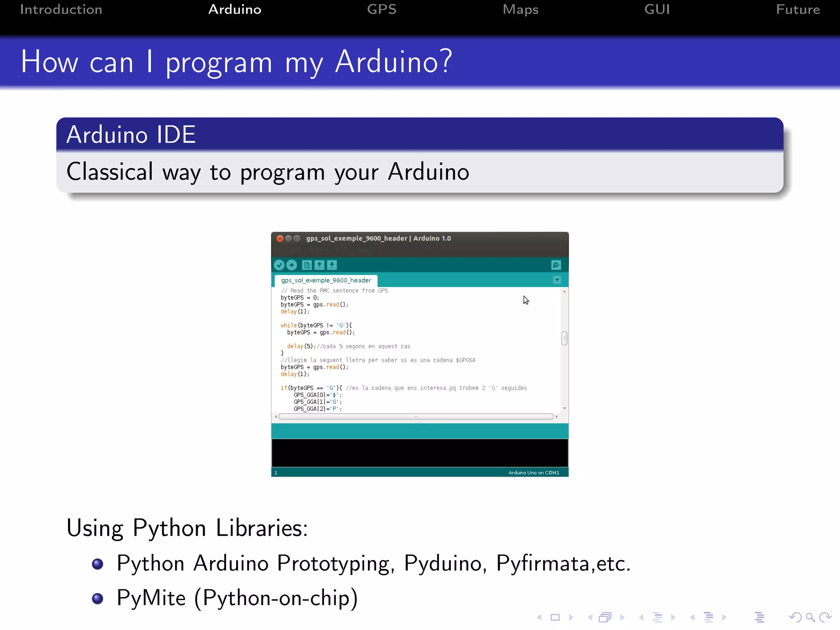Image resolution: width=840 pixels, height=630 pixels.
Task: Click the scroll up arrow of code editor
Action: [x=565, y=291]
